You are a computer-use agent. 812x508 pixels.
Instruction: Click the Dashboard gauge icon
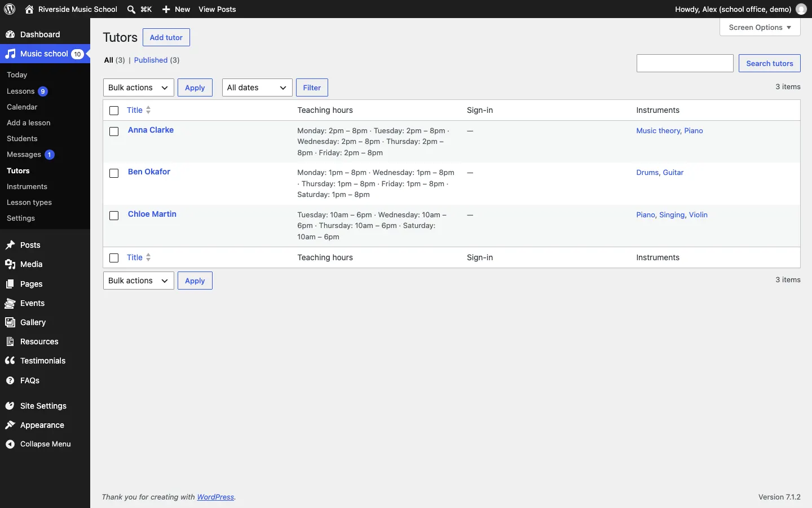coord(10,34)
